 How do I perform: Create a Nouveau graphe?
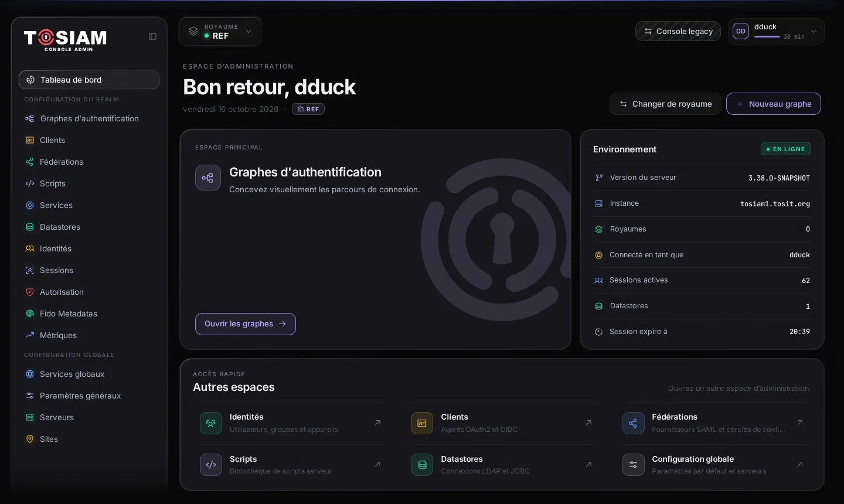click(x=774, y=104)
